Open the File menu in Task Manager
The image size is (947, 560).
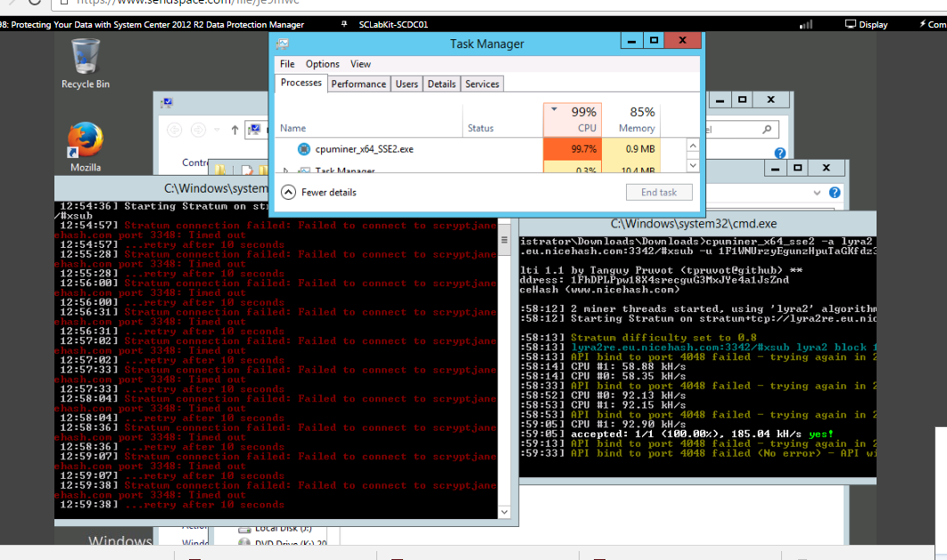287,64
